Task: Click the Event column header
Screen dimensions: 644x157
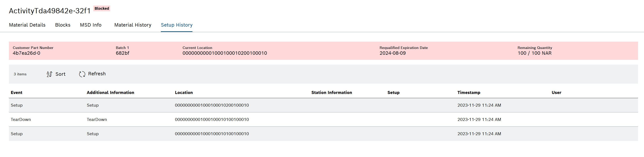Action: pyautogui.click(x=16, y=93)
